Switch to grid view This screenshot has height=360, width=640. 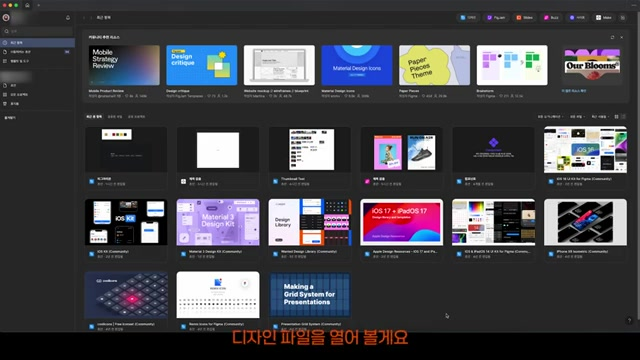(616, 117)
